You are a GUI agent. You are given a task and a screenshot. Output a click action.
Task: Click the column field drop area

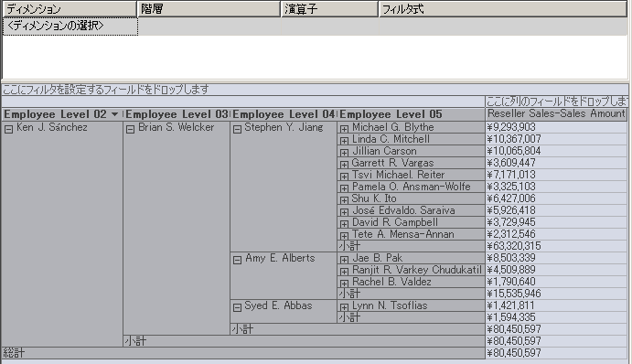(556, 102)
